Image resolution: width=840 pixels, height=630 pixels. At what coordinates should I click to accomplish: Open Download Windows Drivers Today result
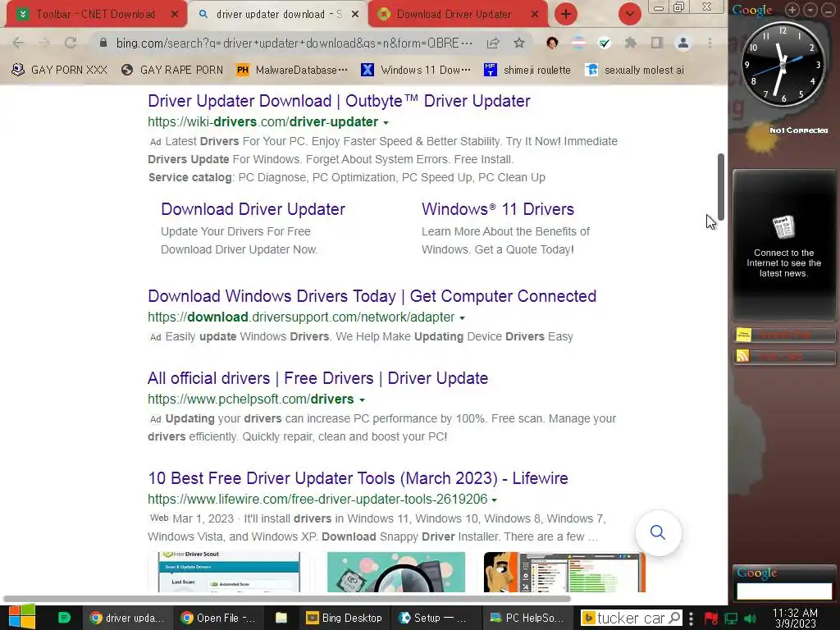coord(372,295)
